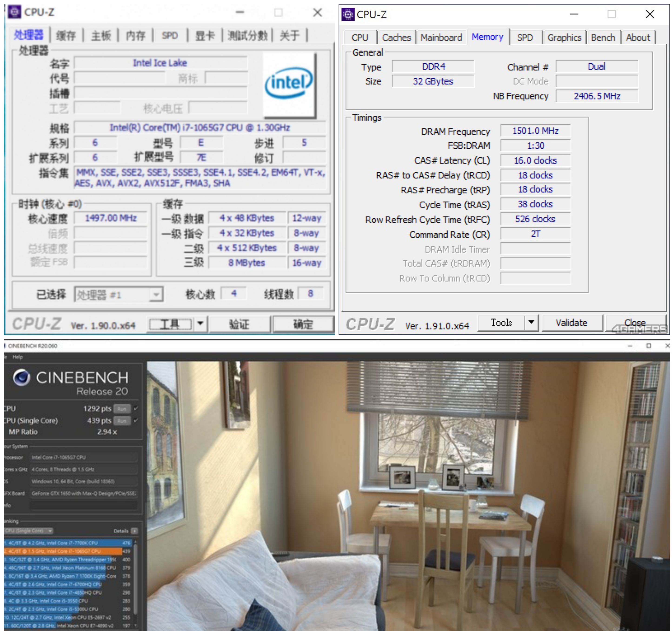The height and width of the screenshot is (631, 672).
Task: Open the SPD tab in Chinese CPU-Z window
Action: pyautogui.click(x=170, y=35)
